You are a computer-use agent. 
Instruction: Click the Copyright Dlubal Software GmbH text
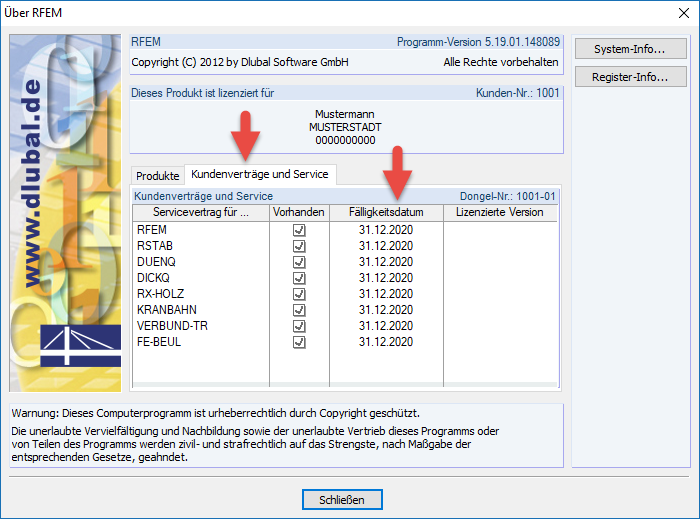click(x=240, y=62)
